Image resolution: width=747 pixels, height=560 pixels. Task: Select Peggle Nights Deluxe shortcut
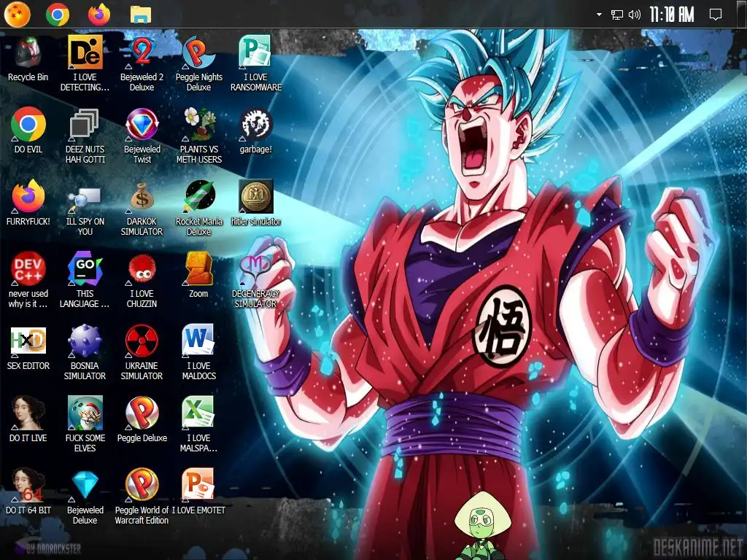198,63
